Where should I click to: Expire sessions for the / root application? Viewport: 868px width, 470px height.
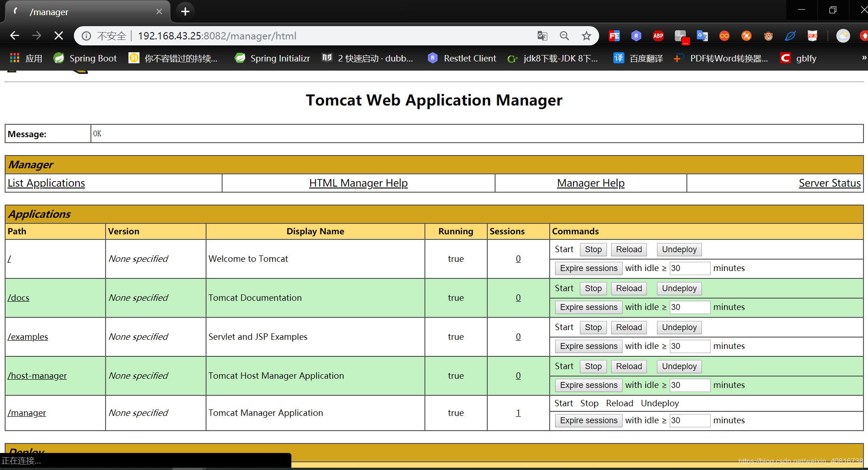[x=589, y=268]
